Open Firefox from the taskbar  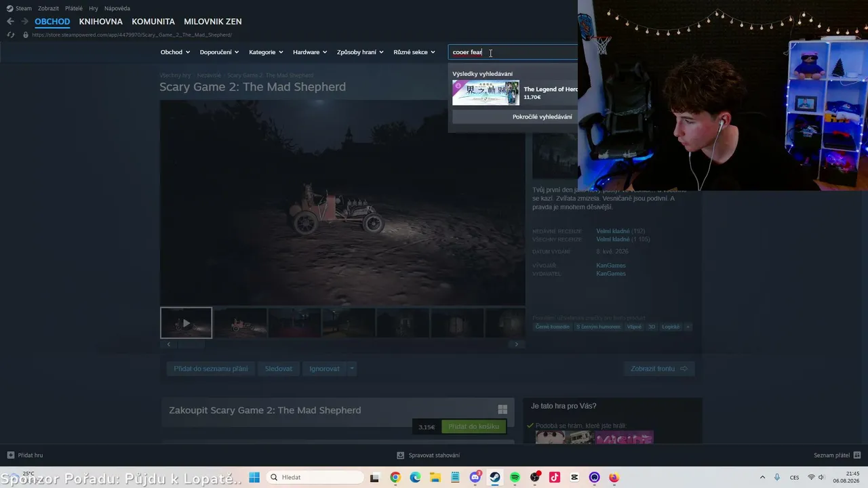(x=614, y=477)
